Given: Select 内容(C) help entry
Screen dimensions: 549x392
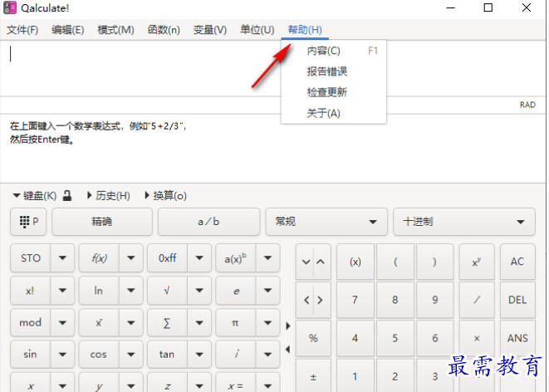Looking at the screenshot, I should 334,51.
